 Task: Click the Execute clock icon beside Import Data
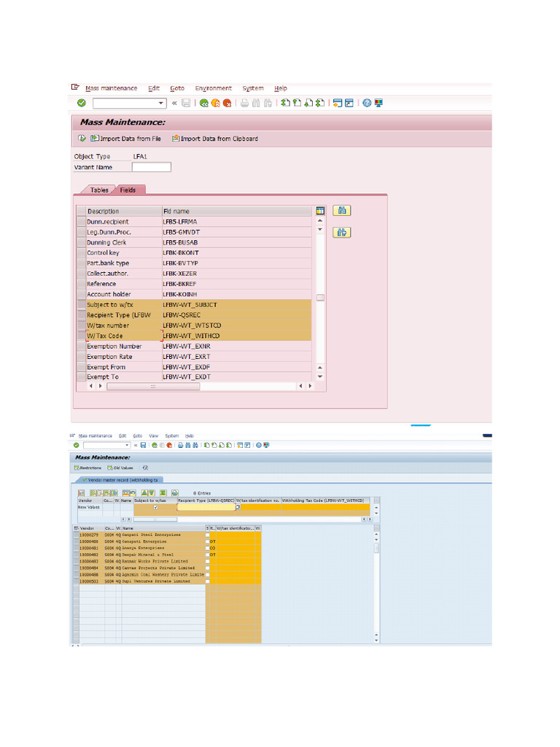click(81, 139)
